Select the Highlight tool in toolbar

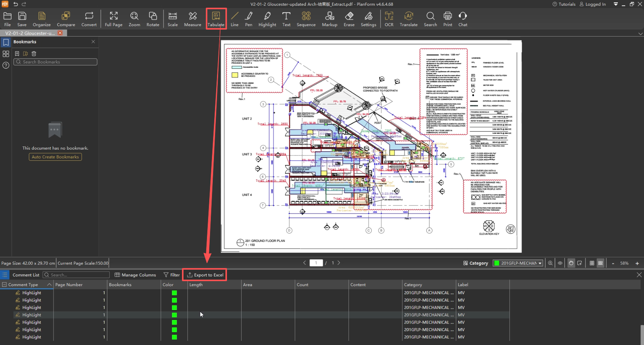pos(267,19)
